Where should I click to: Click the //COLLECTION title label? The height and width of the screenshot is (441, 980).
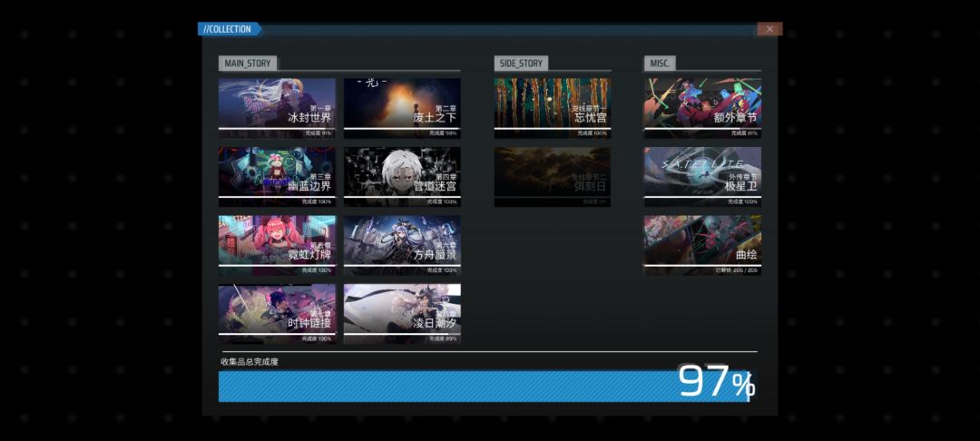tap(230, 29)
